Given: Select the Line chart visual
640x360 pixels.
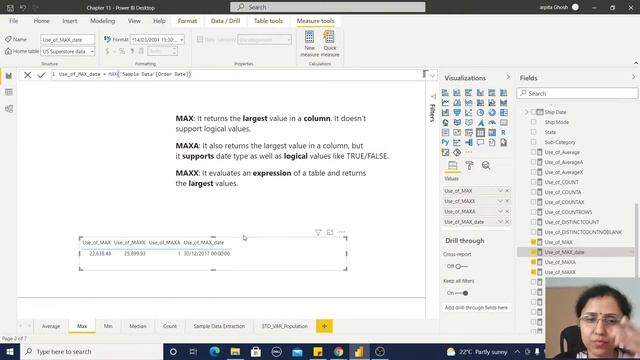Looking at the screenshot, I should [445, 102].
